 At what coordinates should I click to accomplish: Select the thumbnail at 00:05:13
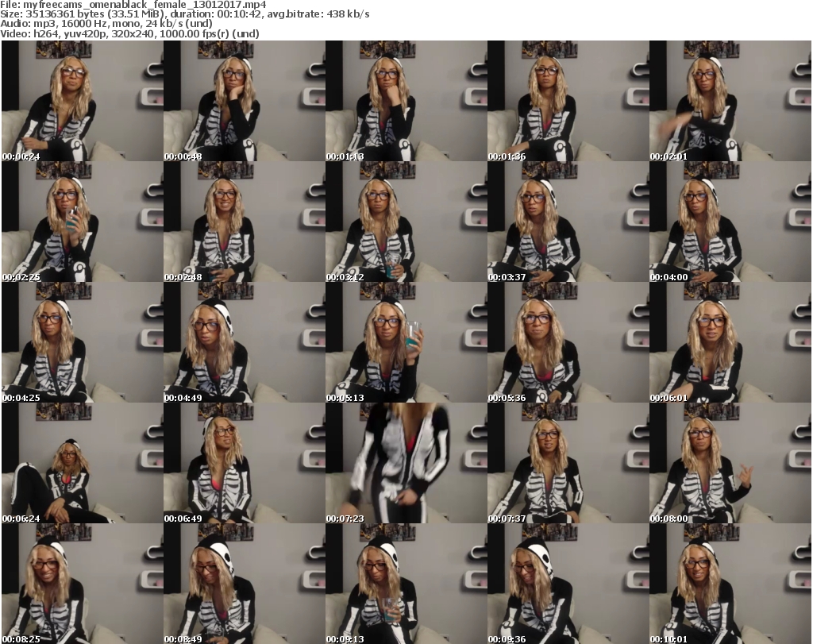click(x=406, y=342)
